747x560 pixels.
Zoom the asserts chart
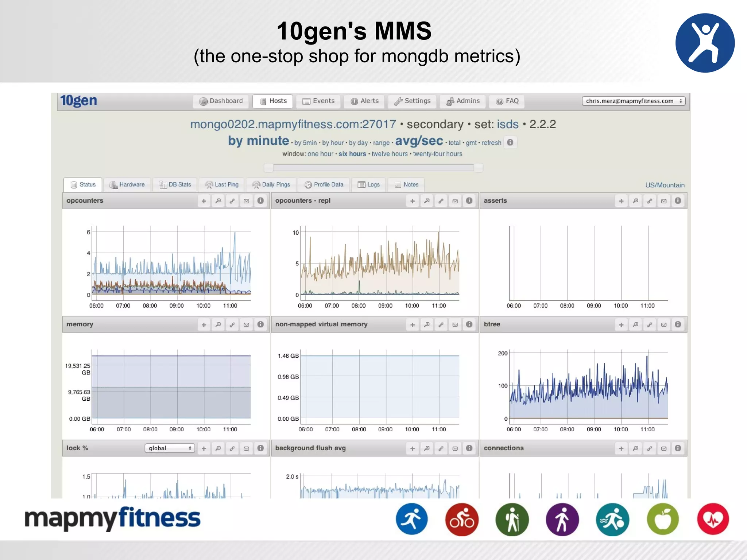[635, 201]
